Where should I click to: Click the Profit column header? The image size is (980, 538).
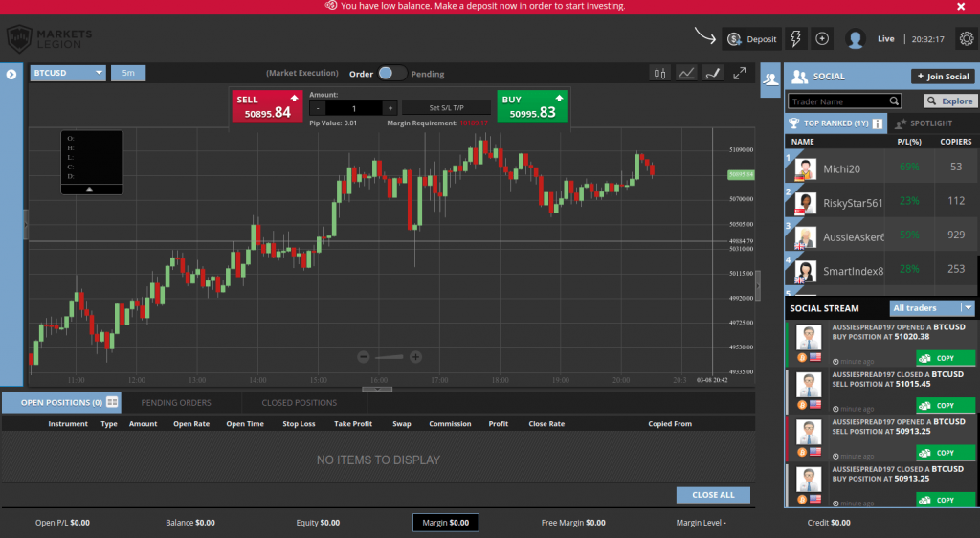point(498,424)
